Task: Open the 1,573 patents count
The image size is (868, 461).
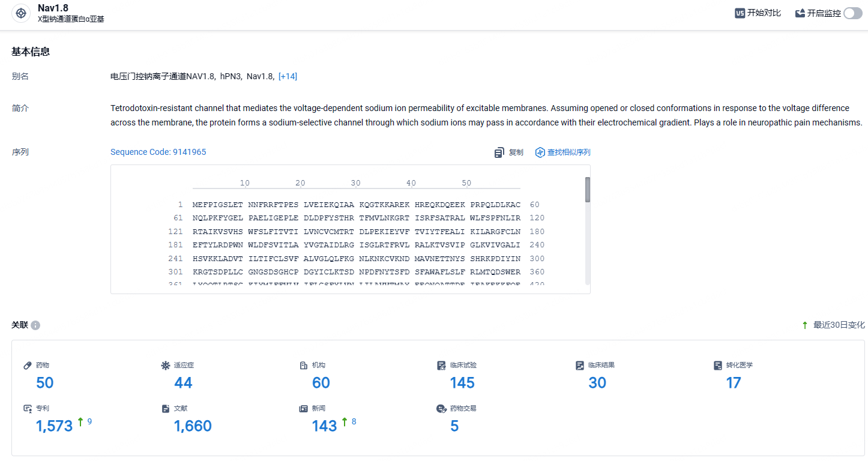Action: click(x=54, y=426)
